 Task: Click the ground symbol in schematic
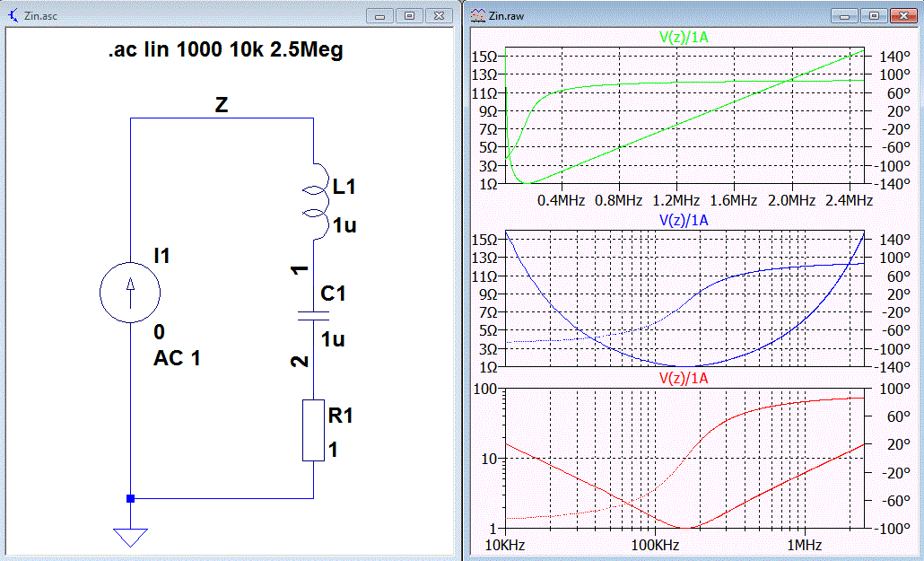pos(130,538)
